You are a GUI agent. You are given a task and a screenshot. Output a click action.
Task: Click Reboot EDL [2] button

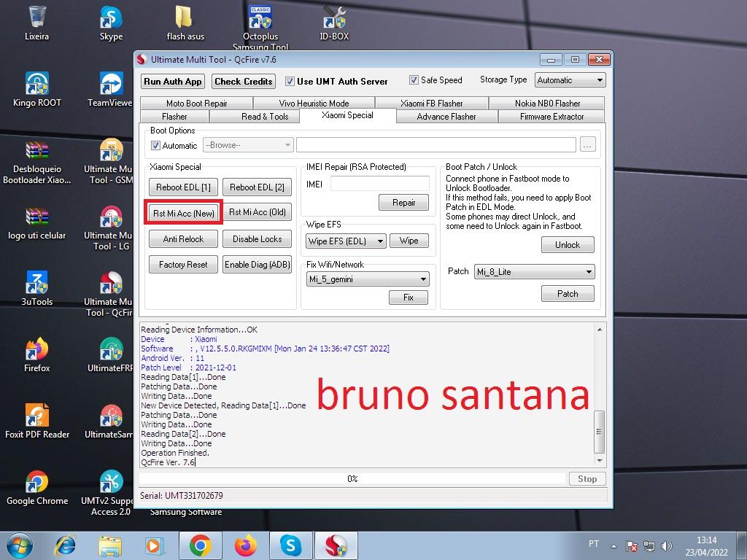click(x=258, y=187)
